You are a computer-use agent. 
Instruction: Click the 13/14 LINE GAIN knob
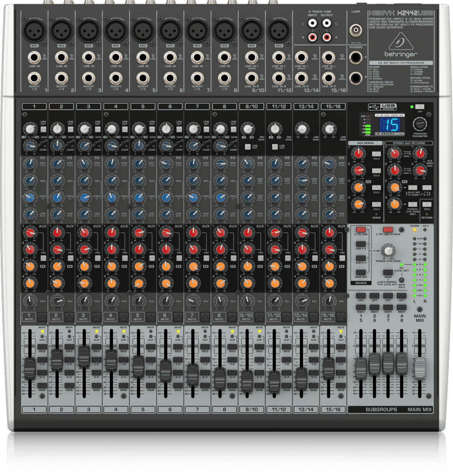(x=301, y=129)
